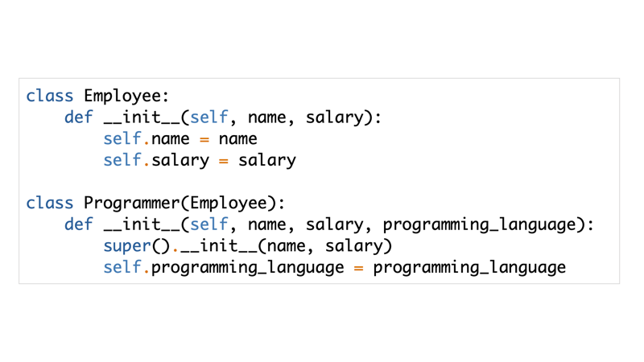Click the Programmer class name
Image resolution: width=644 pixels, height=362 pixels.
pyautogui.click(x=131, y=204)
